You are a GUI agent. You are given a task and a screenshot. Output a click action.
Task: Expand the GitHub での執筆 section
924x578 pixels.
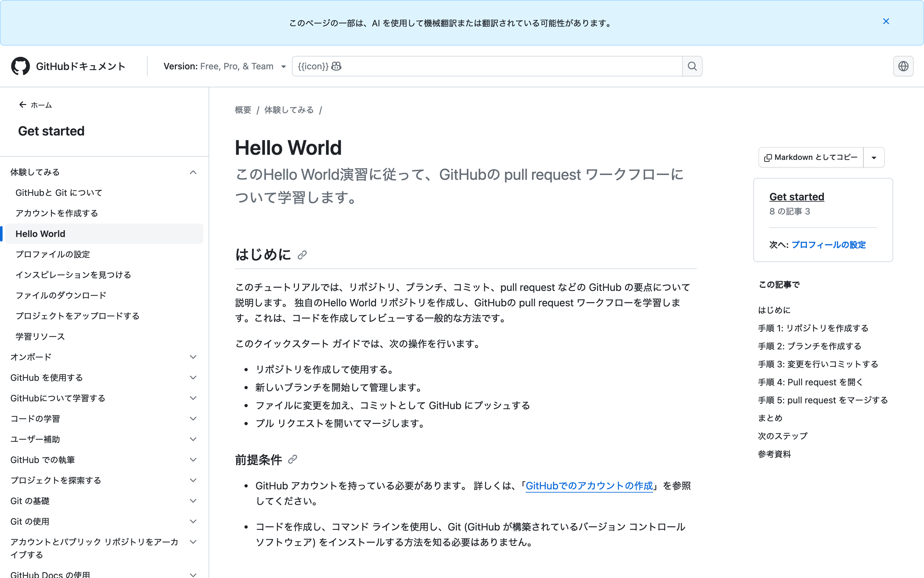pyautogui.click(x=193, y=460)
